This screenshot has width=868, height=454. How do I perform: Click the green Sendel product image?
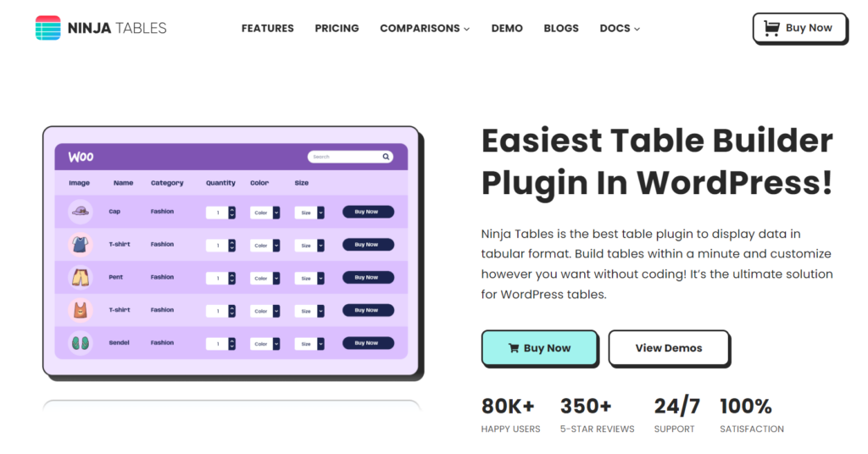(81, 343)
